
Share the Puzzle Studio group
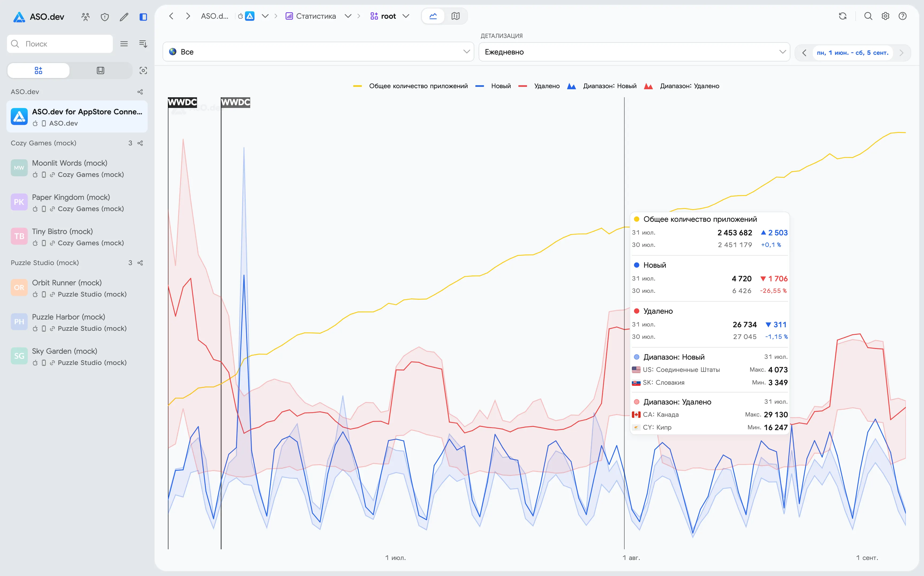point(140,263)
